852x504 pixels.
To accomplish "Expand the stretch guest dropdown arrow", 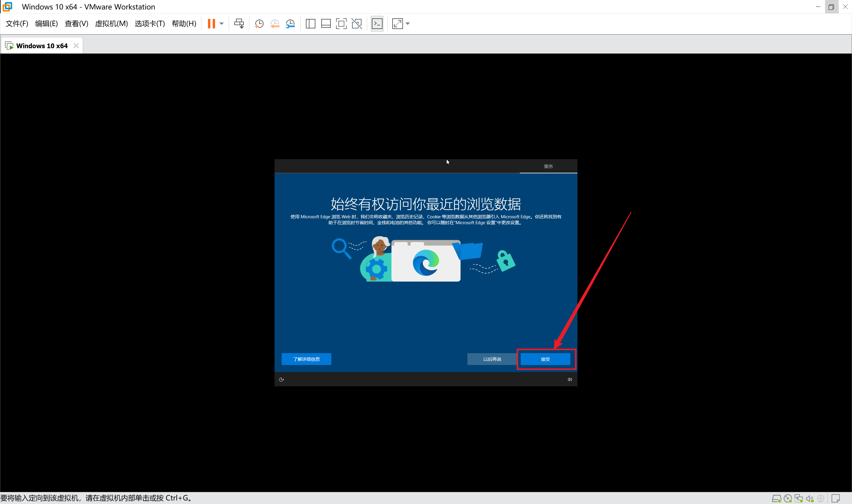I will tap(408, 24).
